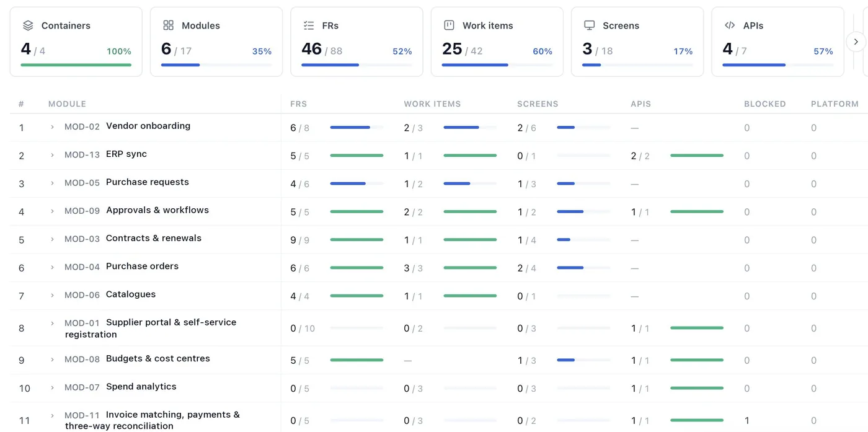868x432 pixels.
Task: Click the # column header
Action: tap(21, 104)
